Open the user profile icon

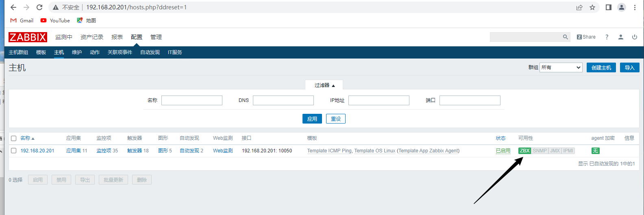(620, 37)
